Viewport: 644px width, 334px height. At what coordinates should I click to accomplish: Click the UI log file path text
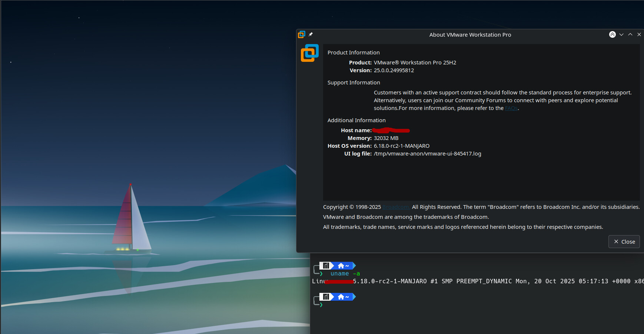click(427, 154)
